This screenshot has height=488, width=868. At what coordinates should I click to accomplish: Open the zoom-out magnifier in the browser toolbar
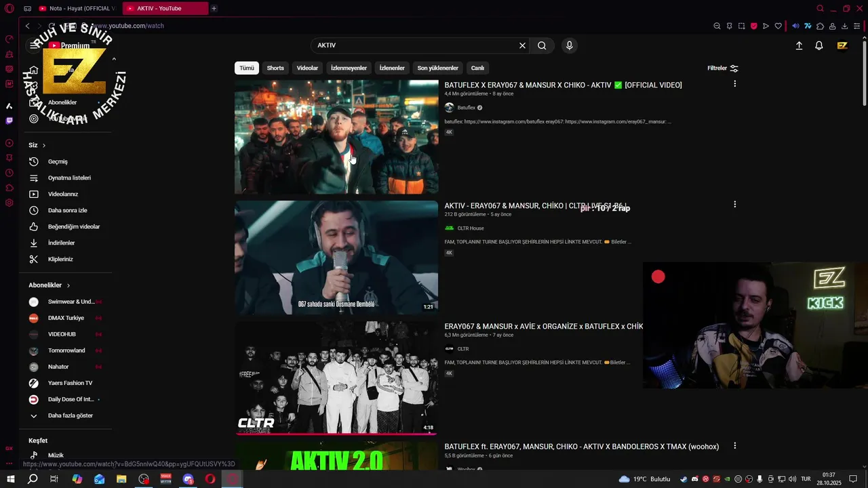(x=717, y=26)
